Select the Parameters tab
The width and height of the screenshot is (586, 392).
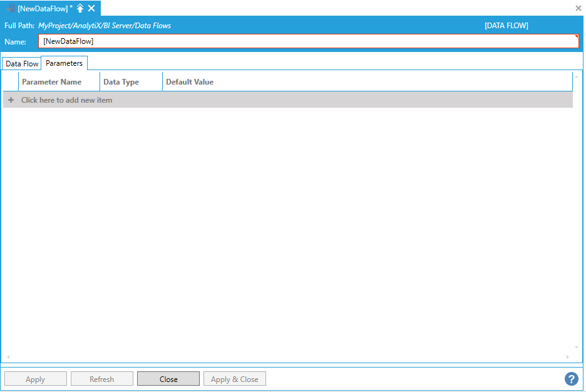coord(64,63)
